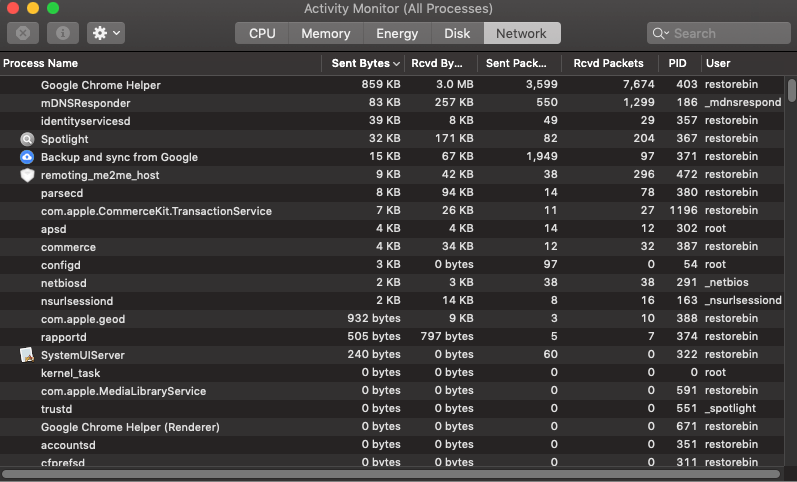Click PID 472 cell
Image resolution: width=797 pixels, height=482 pixels.
(687, 174)
